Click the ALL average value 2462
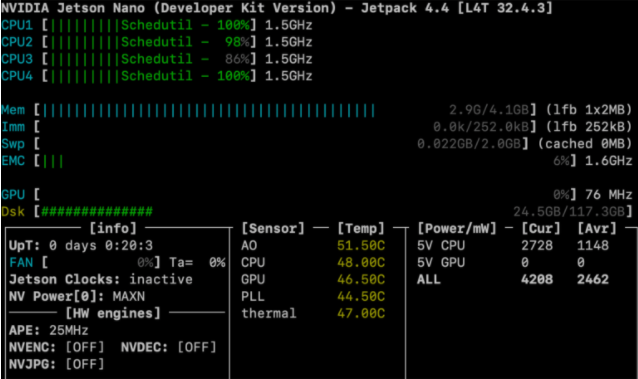The image size is (638, 379). click(593, 279)
